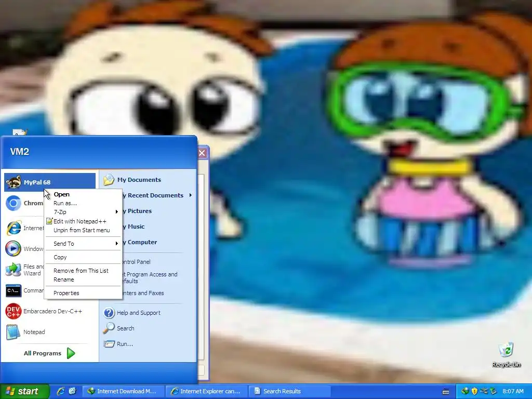The image size is (532, 399).
Task: Open My Computer in Start menu
Action: (x=140, y=242)
